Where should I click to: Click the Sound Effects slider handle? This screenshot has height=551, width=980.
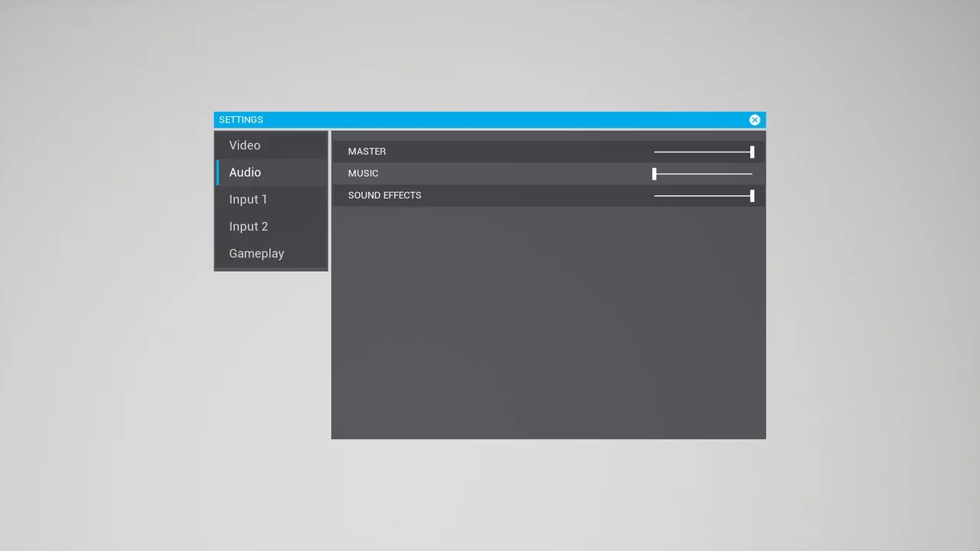click(752, 196)
